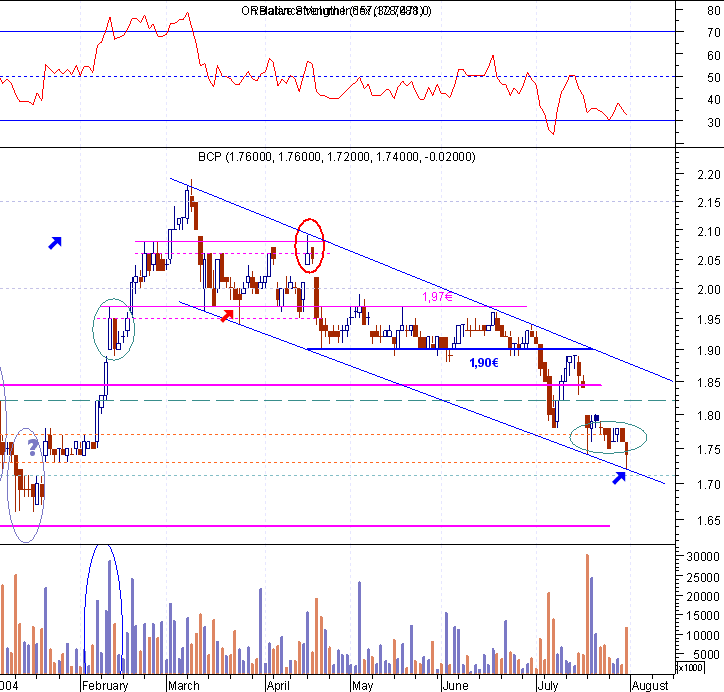Click the 1.65 price axis label

click(x=709, y=521)
